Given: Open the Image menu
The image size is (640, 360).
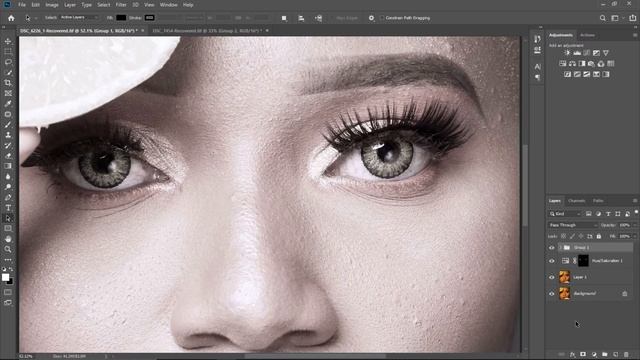Looking at the screenshot, I should pos(52,5).
